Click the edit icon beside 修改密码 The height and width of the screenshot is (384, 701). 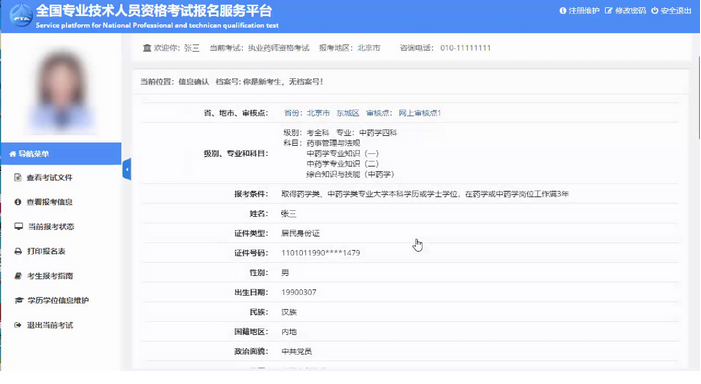(x=608, y=11)
